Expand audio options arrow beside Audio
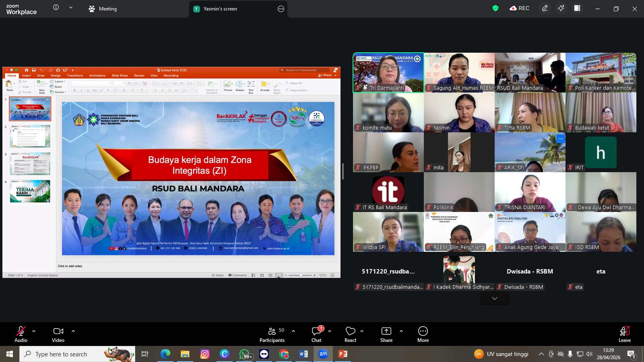The width and height of the screenshot is (644, 362). [x=34, y=331]
